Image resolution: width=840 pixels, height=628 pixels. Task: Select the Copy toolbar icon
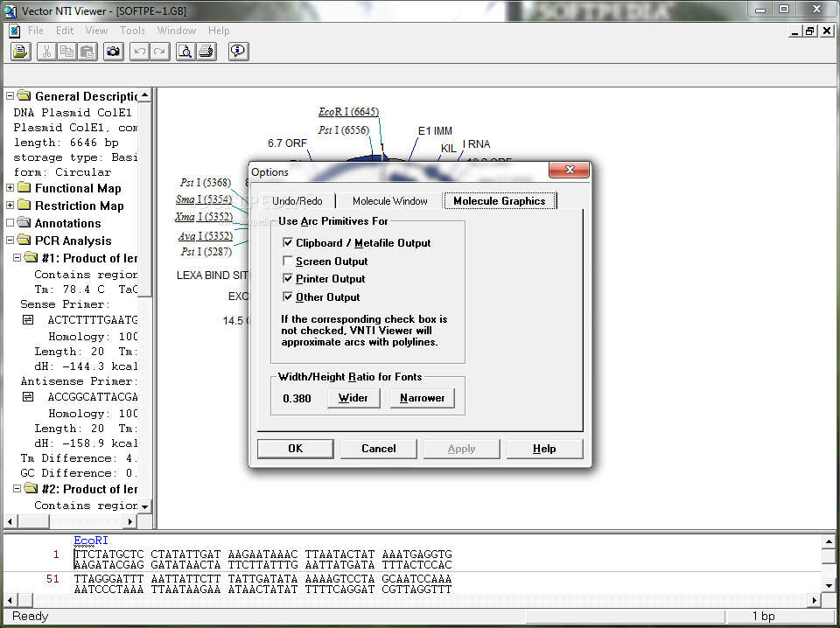[66, 51]
